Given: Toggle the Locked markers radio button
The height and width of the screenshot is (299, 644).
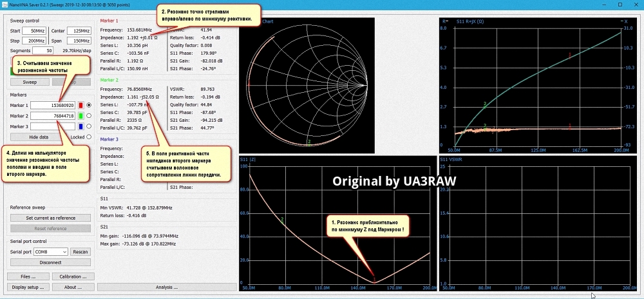Looking at the screenshot, I should [x=89, y=137].
